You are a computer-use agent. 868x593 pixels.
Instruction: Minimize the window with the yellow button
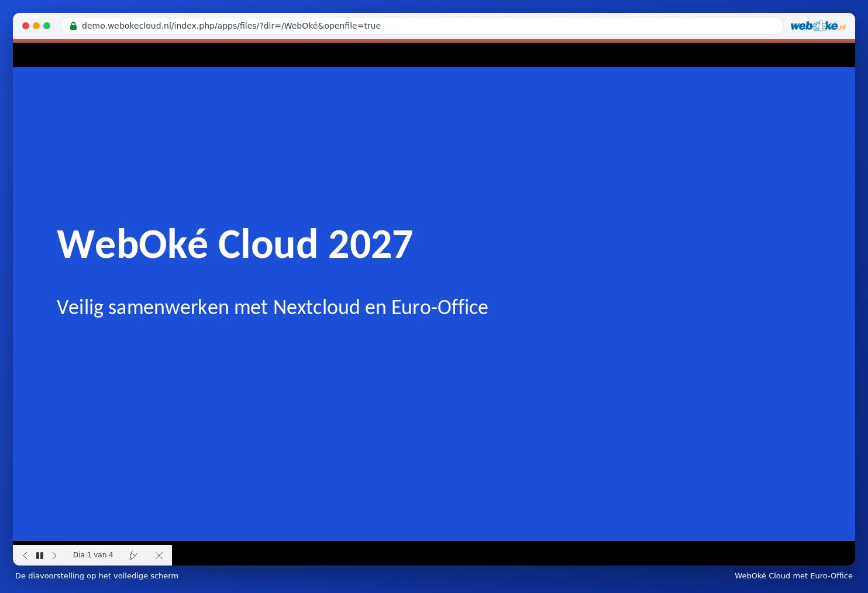tap(36, 26)
